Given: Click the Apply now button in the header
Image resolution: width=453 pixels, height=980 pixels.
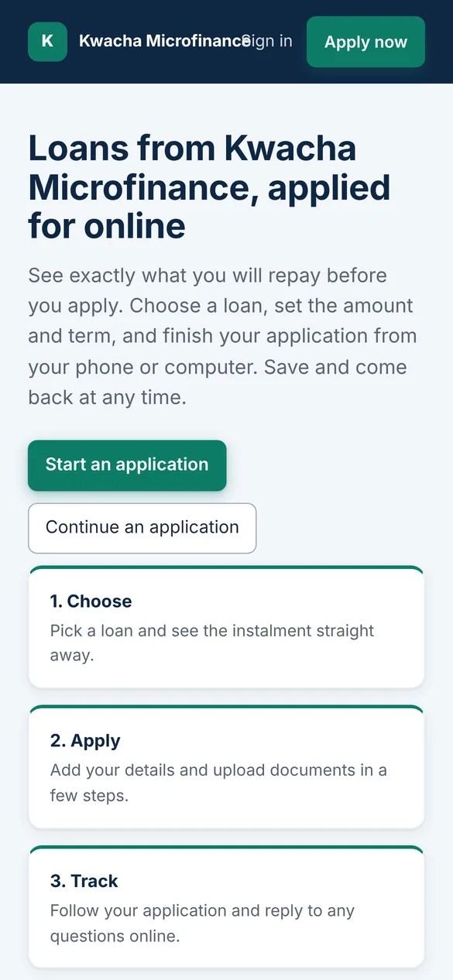Looking at the screenshot, I should click(x=365, y=42).
